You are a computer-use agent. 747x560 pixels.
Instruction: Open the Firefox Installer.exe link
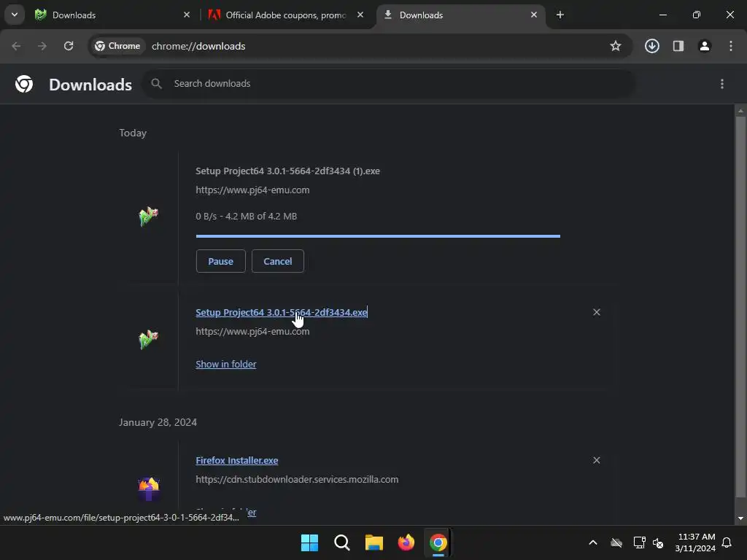click(x=237, y=461)
